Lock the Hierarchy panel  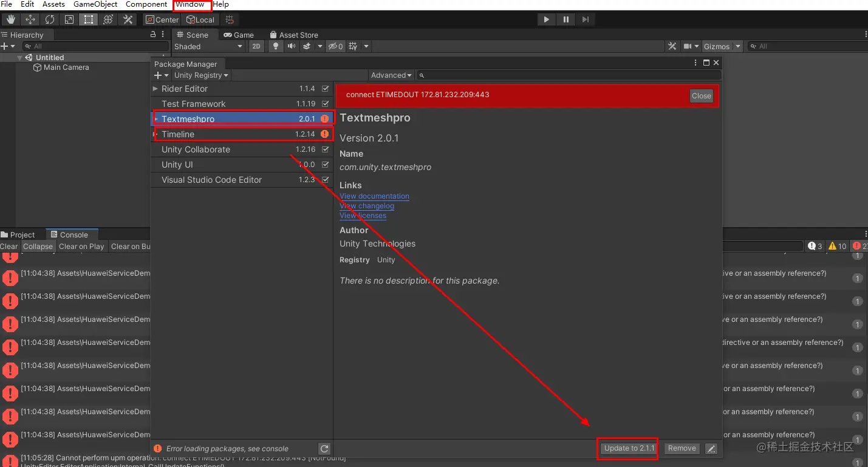153,35
